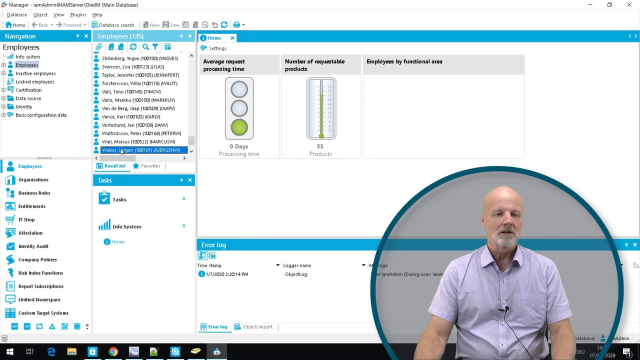Select the Info system tree item

(28, 57)
